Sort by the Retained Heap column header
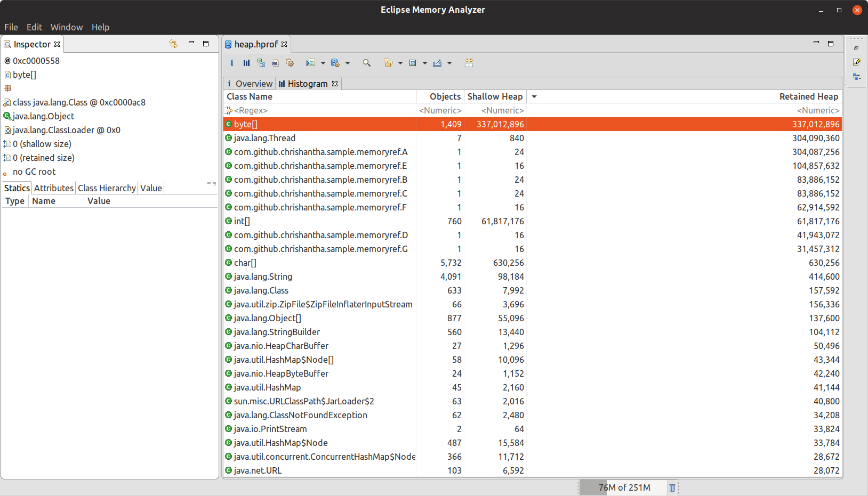 685,96
